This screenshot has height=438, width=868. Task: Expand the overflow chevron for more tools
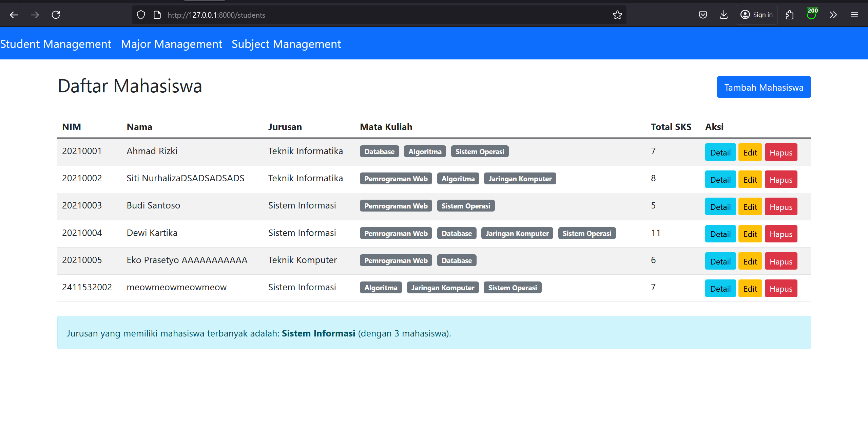[x=833, y=15]
